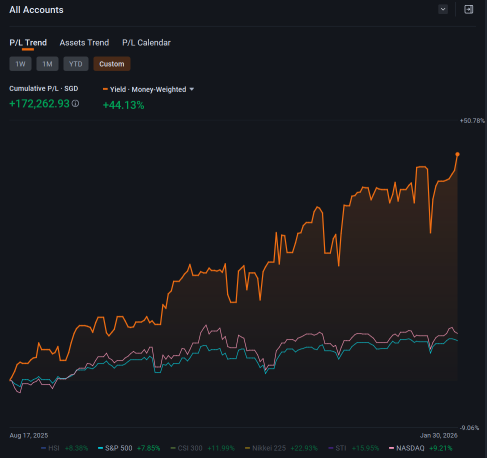Click the -9.06% axis label
This screenshot has width=487, height=458.
coord(469,428)
